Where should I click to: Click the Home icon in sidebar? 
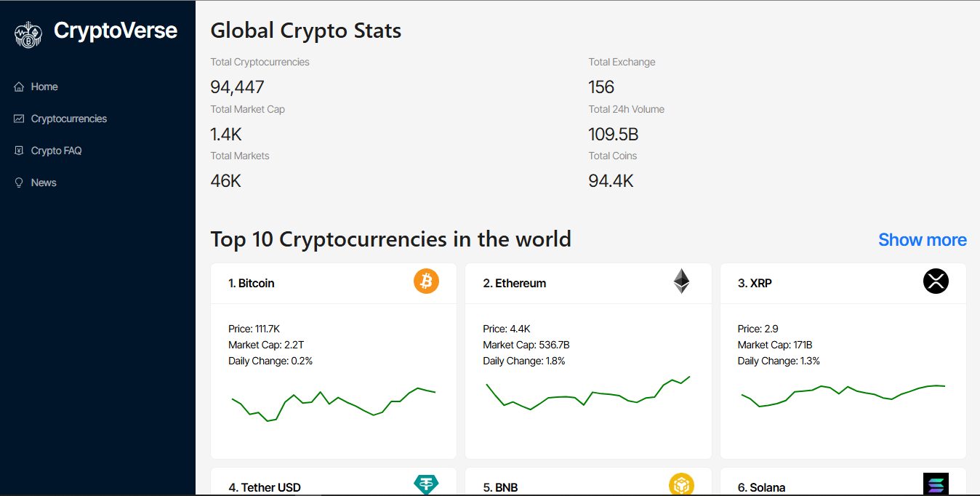tap(20, 87)
